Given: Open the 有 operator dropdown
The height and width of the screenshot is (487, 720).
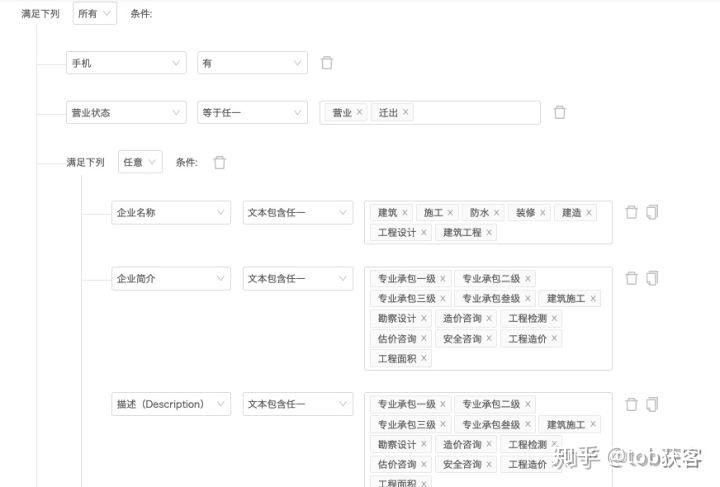Looking at the screenshot, I should tap(253, 63).
